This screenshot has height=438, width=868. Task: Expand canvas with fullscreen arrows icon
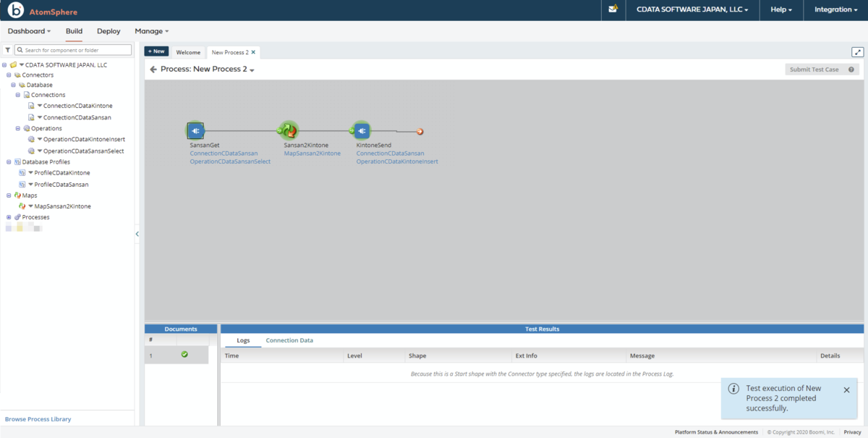click(x=857, y=52)
